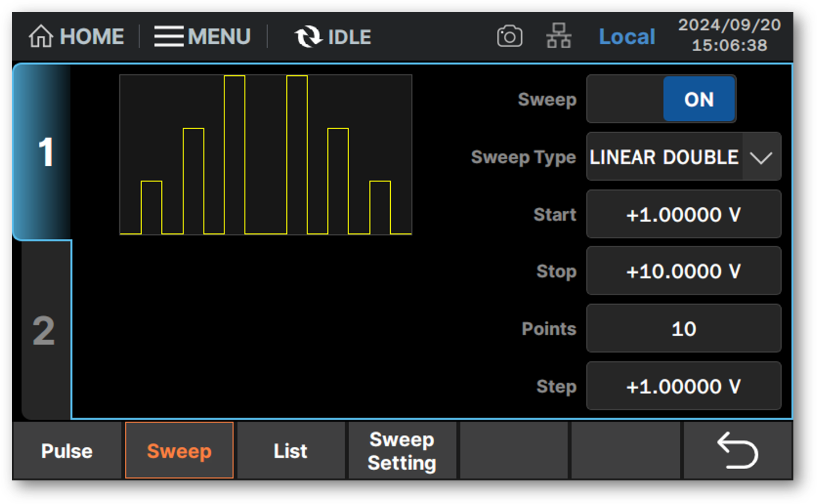Switch to channel 2 tab
Viewport: 817px width, 504px height.
pyautogui.click(x=45, y=330)
